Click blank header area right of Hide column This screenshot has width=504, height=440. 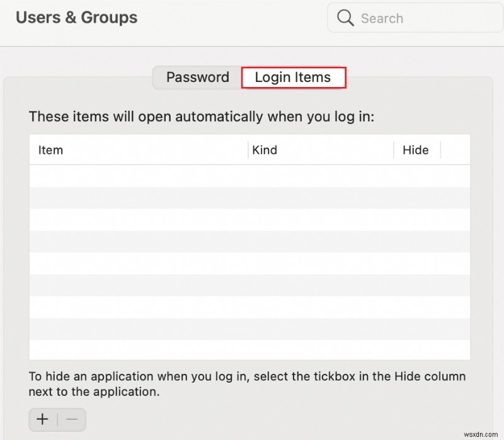pos(455,150)
